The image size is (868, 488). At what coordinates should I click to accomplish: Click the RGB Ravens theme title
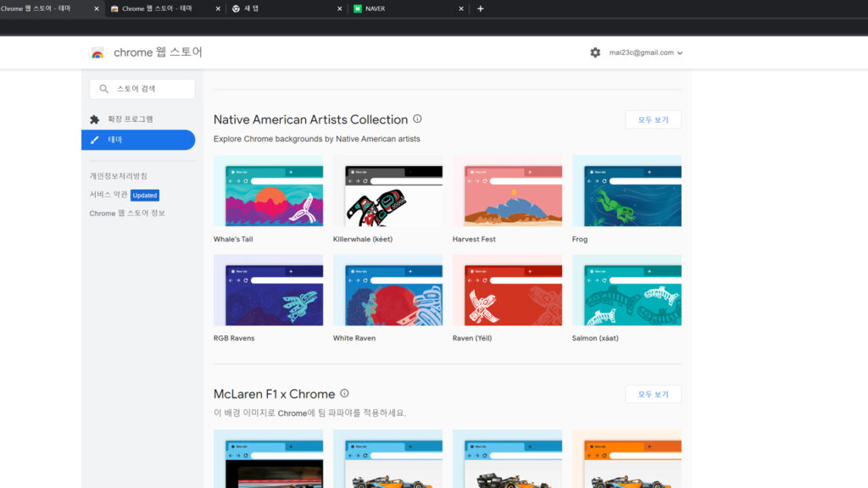pos(234,338)
